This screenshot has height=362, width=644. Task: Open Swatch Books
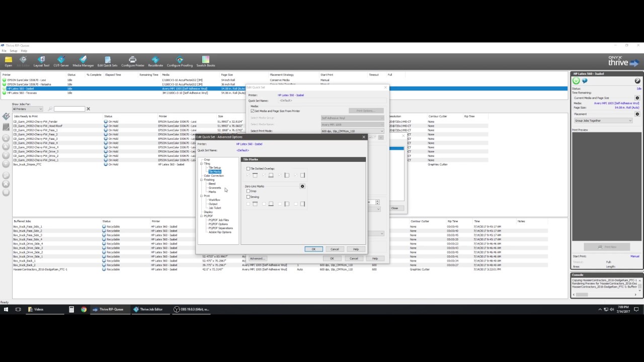click(205, 61)
